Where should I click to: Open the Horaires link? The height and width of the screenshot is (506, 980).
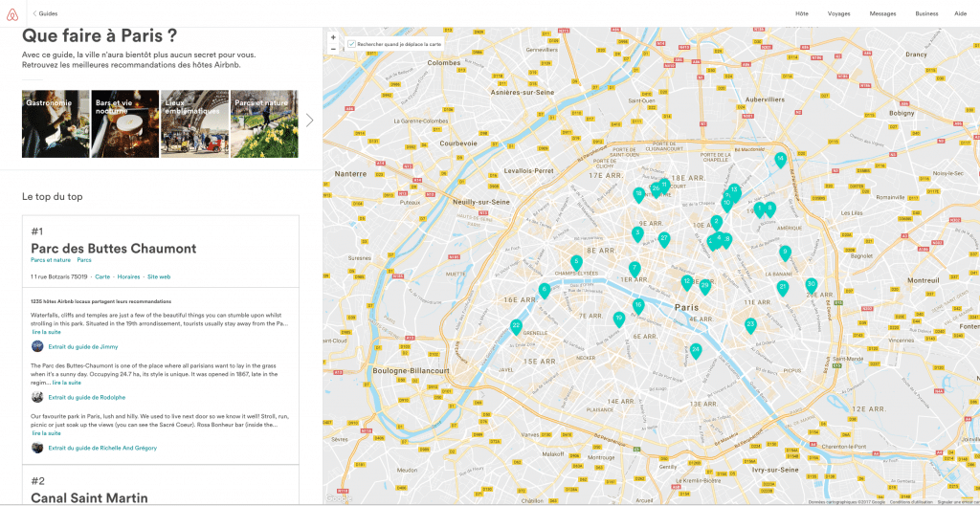click(129, 276)
